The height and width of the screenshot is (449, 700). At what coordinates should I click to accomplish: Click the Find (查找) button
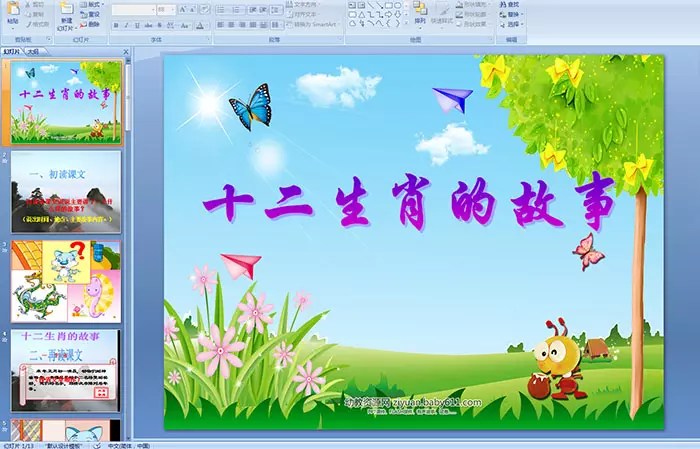click(509, 4)
